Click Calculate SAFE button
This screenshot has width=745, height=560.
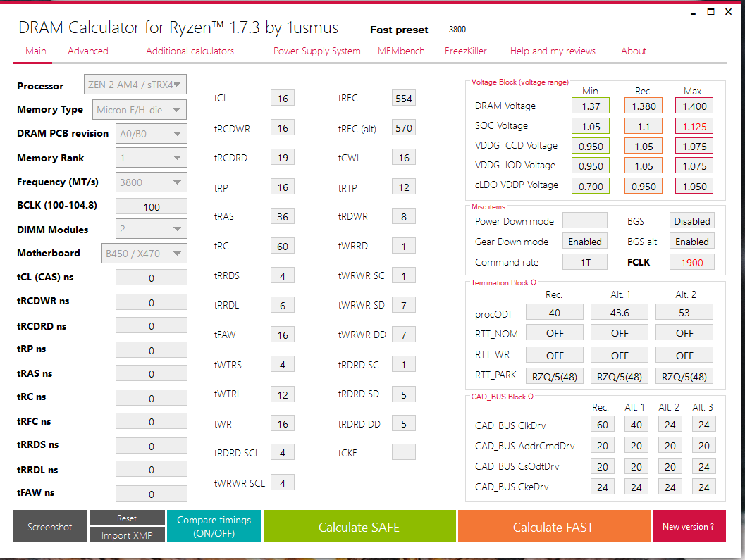click(x=359, y=526)
